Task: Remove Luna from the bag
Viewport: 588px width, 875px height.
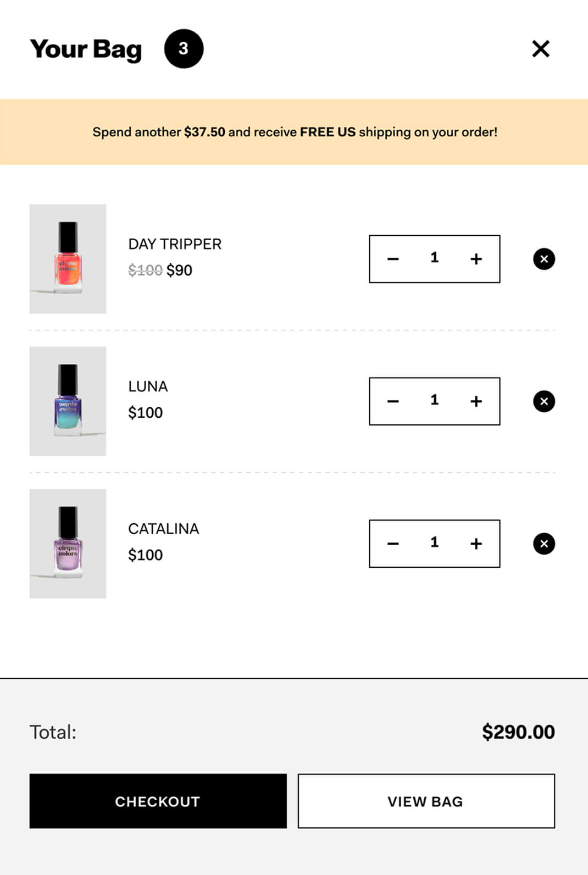Action: (544, 401)
